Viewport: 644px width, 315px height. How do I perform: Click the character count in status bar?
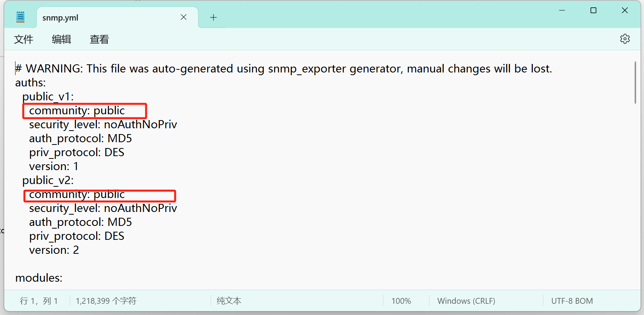tap(106, 301)
